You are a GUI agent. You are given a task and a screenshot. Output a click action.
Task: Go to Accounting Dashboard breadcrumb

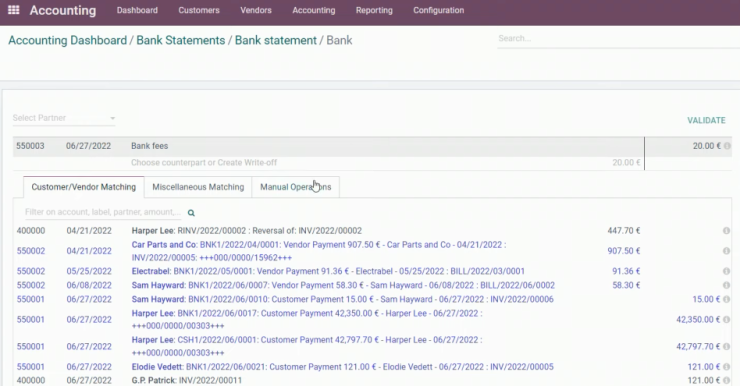pos(67,40)
